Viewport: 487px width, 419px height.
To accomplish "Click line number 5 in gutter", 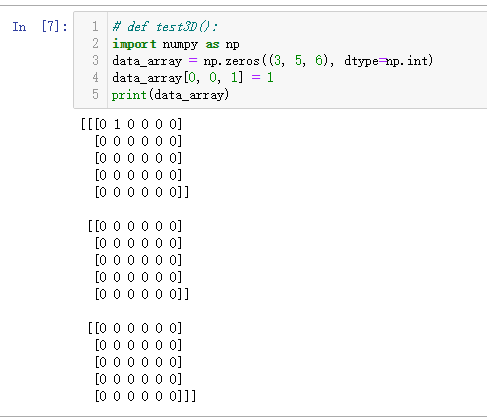I will coord(95,94).
